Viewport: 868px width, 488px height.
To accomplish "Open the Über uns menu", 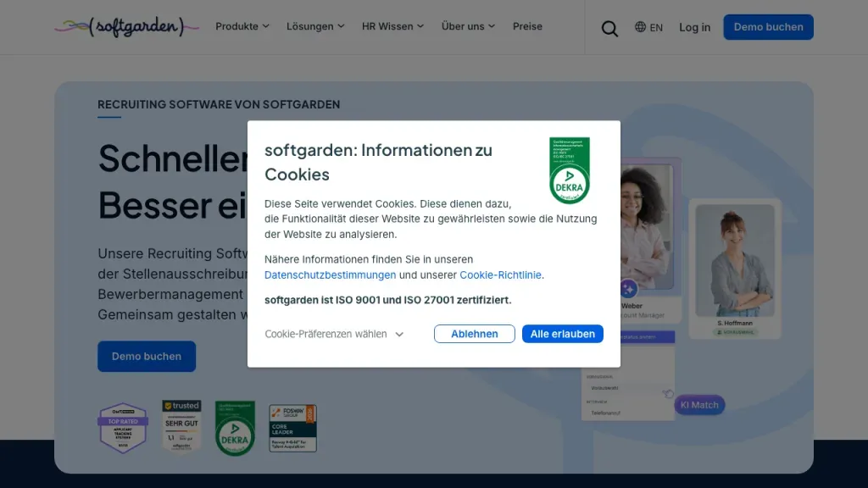I will pos(468,26).
